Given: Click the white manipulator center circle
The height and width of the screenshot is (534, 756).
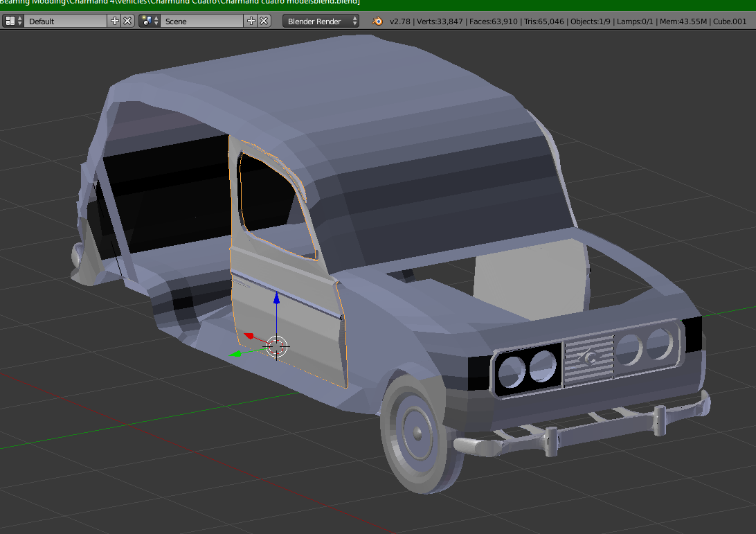Looking at the screenshot, I should pos(276,346).
